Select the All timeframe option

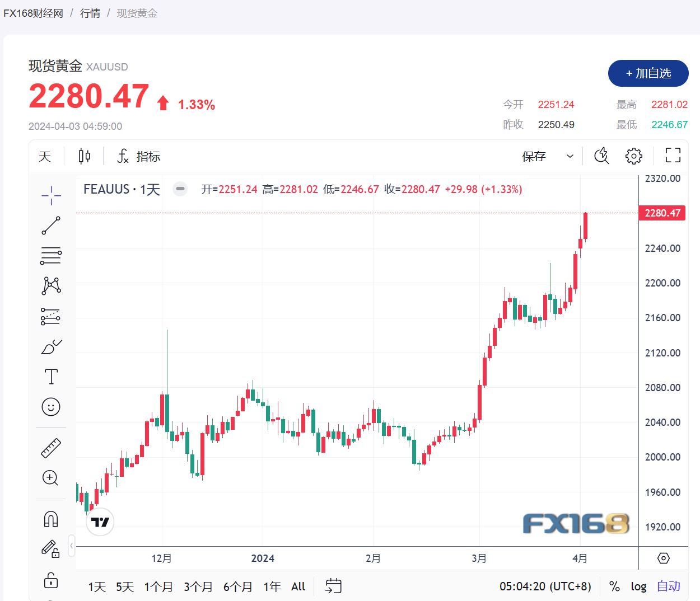pyautogui.click(x=298, y=586)
